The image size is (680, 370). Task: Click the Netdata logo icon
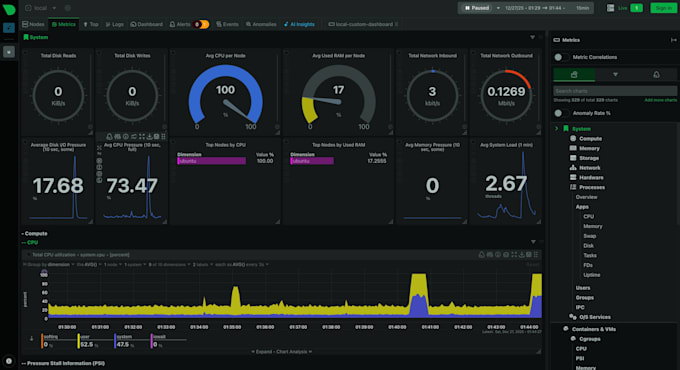click(x=9, y=9)
